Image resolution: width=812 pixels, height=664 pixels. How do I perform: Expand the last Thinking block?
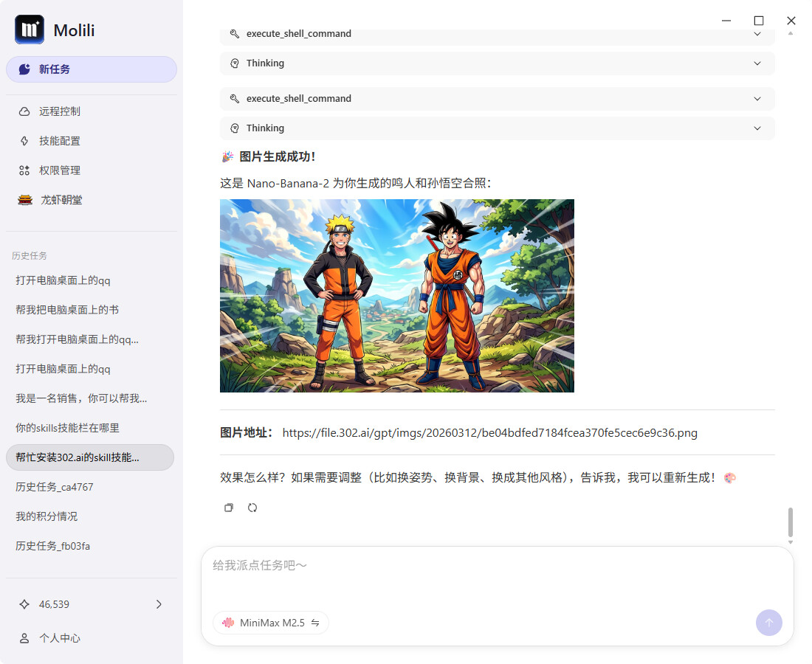[497, 128]
